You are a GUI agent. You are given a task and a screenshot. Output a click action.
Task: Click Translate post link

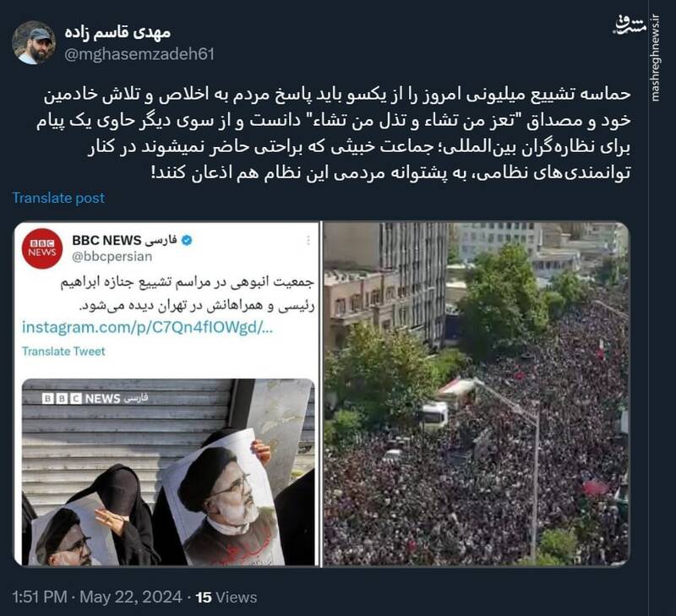click(x=58, y=198)
